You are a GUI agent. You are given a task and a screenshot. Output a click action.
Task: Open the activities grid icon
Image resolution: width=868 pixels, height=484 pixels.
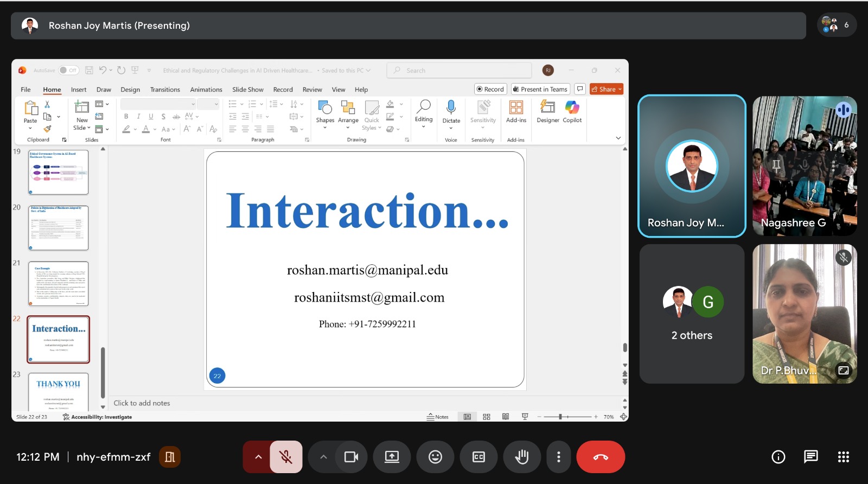843,457
